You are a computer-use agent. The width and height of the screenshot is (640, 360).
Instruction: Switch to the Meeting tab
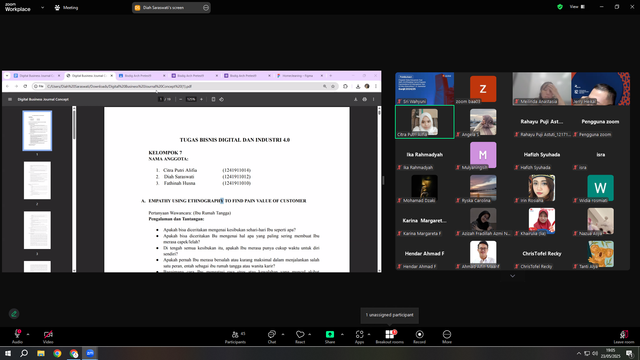[x=66, y=7]
